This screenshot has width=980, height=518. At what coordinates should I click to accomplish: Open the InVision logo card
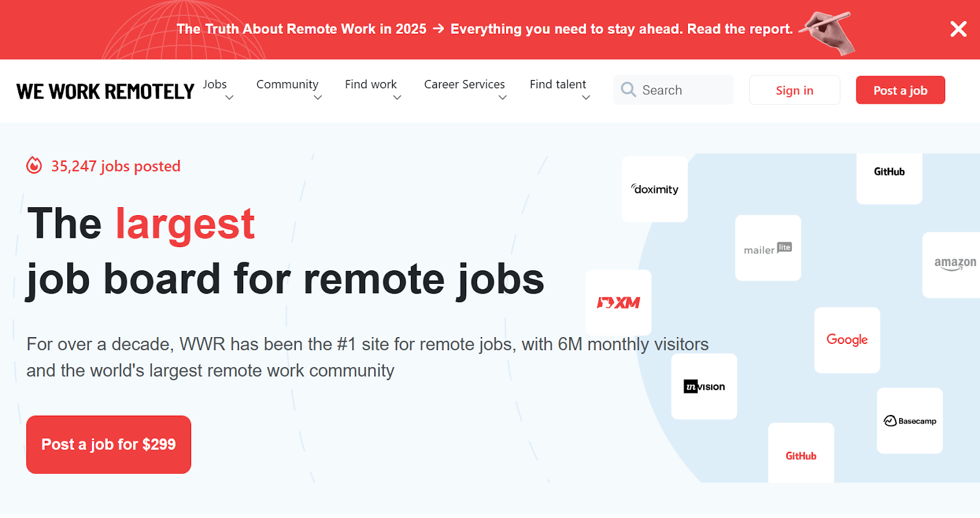coord(704,386)
